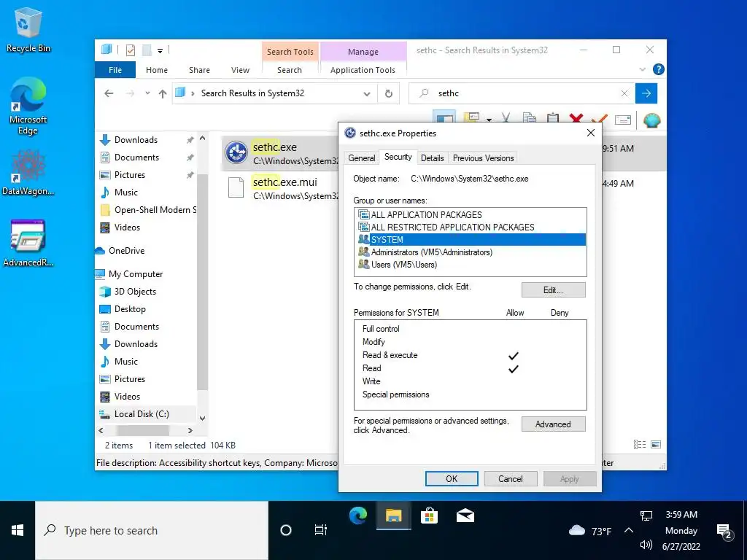This screenshot has height=560, width=747.
Task: Open Microsoft Edge from the taskbar
Action: pyautogui.click(x=357, y=516)
